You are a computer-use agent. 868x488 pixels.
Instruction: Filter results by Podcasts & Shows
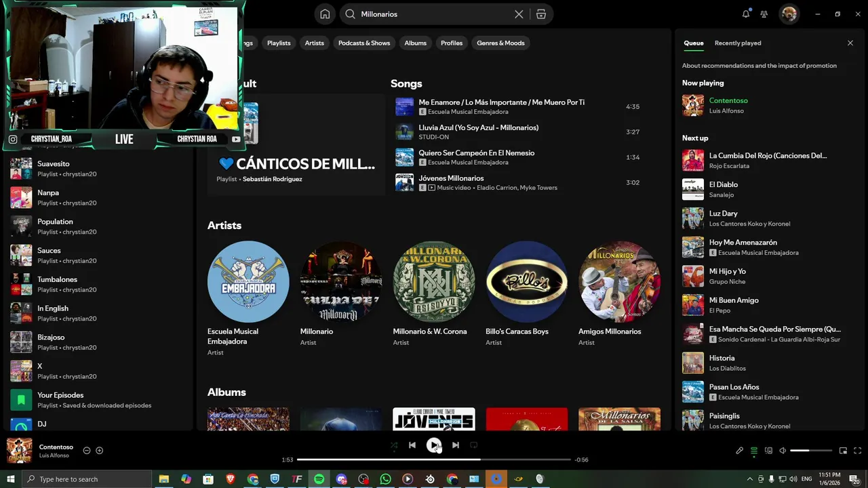click(x=364, y=43)
